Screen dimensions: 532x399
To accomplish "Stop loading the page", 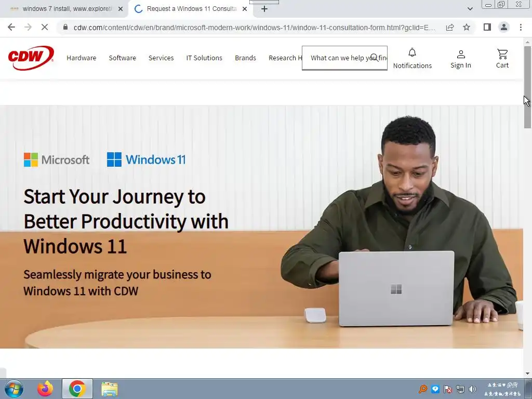I will pos(45,27).
